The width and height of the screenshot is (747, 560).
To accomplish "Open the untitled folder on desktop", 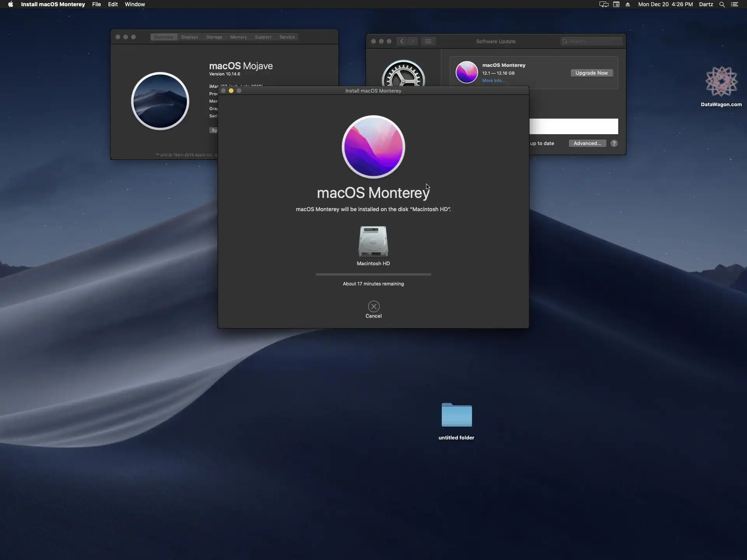I will [456, 415].
